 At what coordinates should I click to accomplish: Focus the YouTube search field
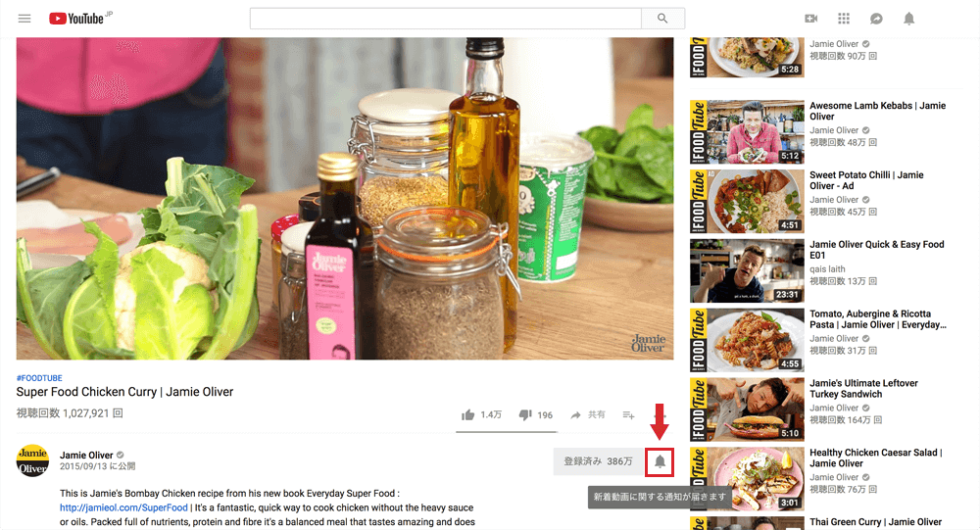pos(446,19)
